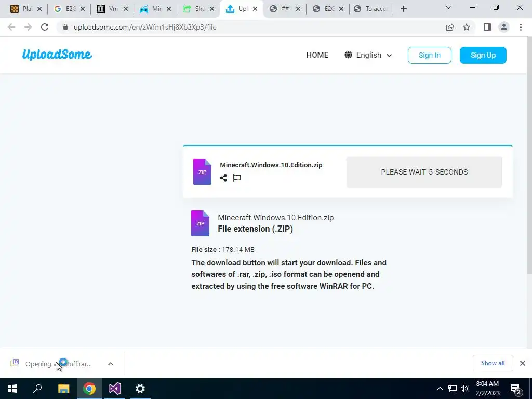Click the share page icon in address bar
Viewport: 532px width, 399px height.
tap(450, 27)
